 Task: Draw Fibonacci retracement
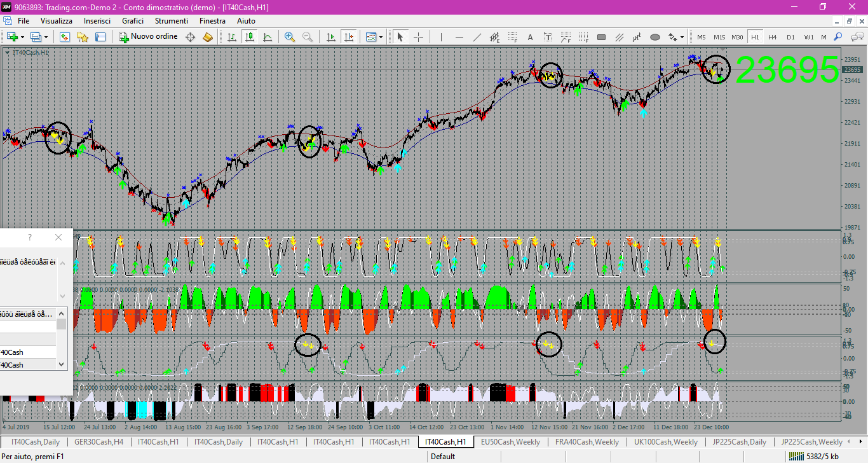coord(513,37)
